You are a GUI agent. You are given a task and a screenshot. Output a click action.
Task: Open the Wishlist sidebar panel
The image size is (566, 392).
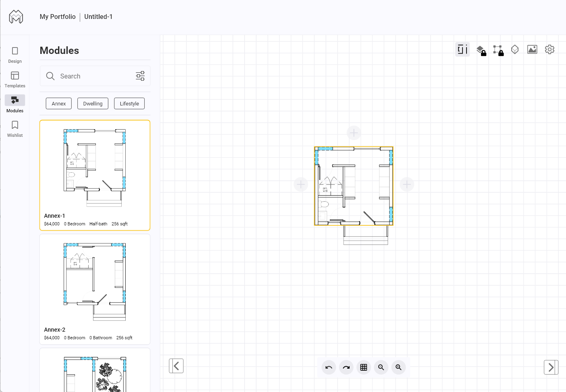click(x=15, y=129)
